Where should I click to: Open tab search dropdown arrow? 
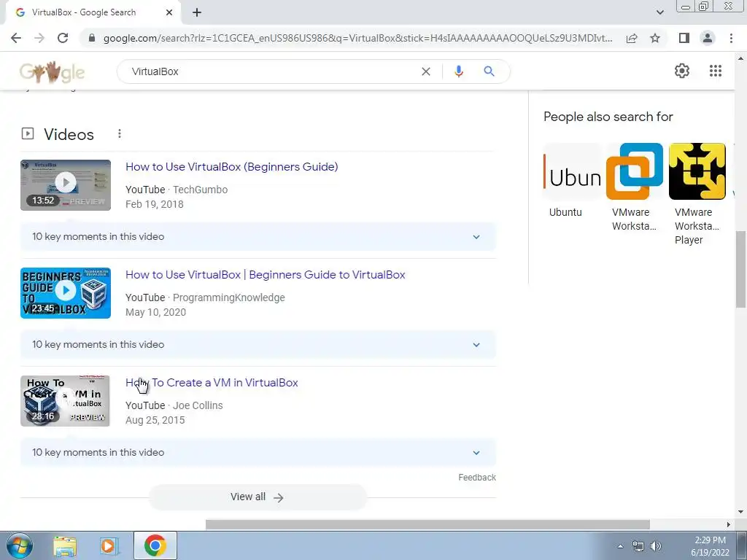tap(659, 12)
